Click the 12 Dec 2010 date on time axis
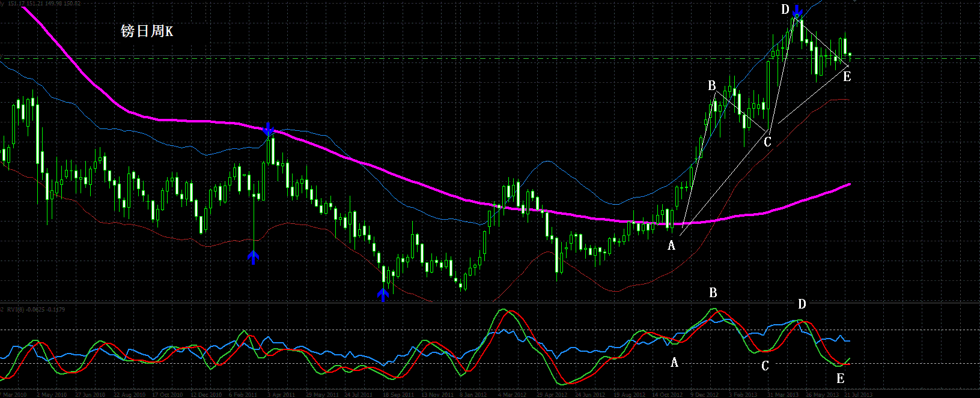The width and height of the screenshot is (980, 398). click(206, 394)
